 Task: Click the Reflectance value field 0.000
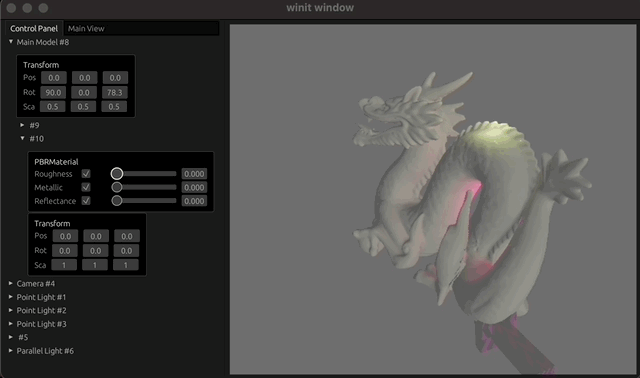[194, 201]
